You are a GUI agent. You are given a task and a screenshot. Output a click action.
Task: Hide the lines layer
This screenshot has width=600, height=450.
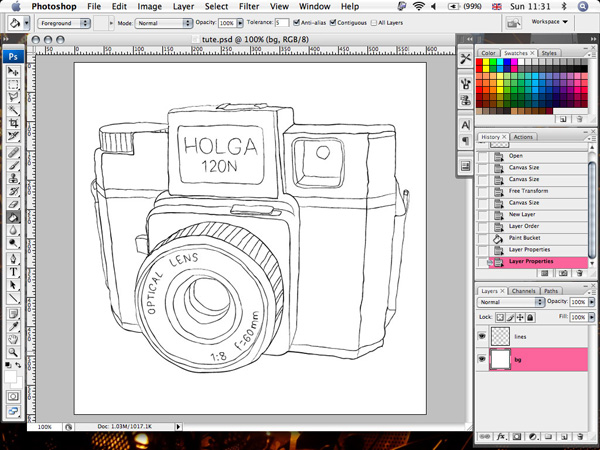[482, 336]
